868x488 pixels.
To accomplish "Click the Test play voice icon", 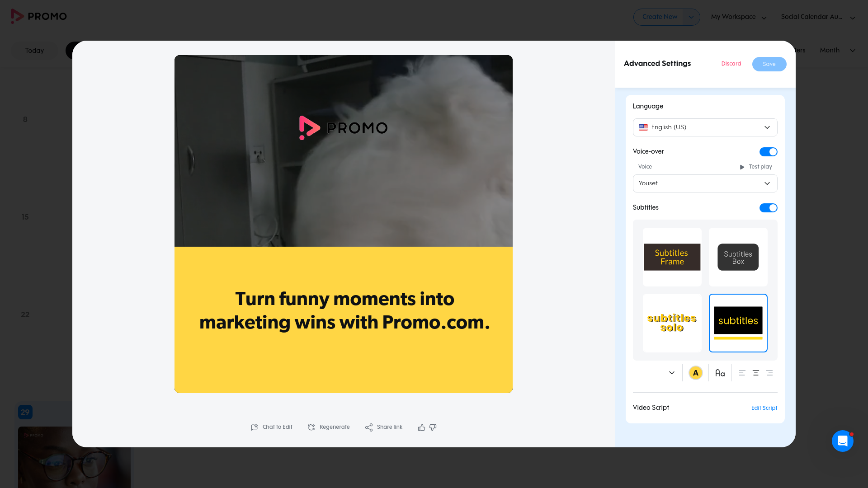I will click(742, 167).
